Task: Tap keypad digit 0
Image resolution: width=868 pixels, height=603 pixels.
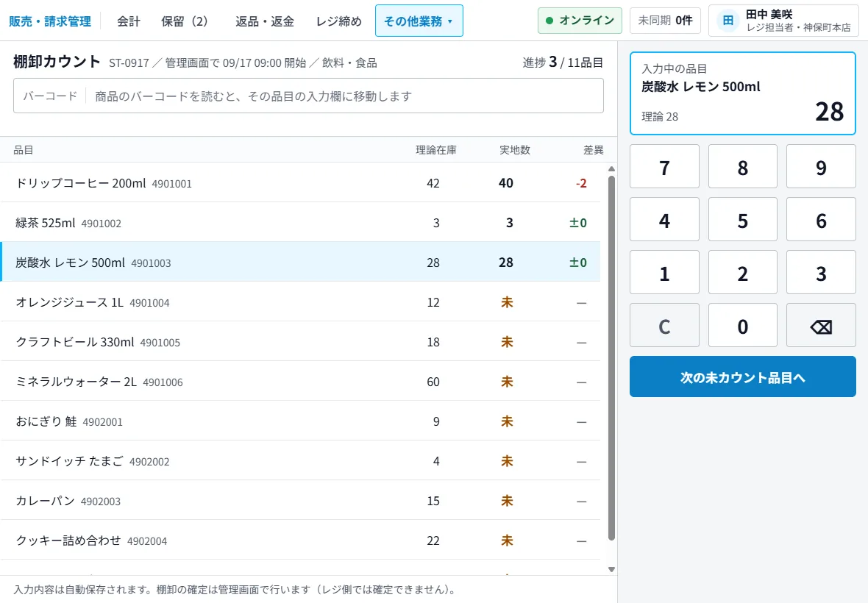Action: click(x=743, y=325)
